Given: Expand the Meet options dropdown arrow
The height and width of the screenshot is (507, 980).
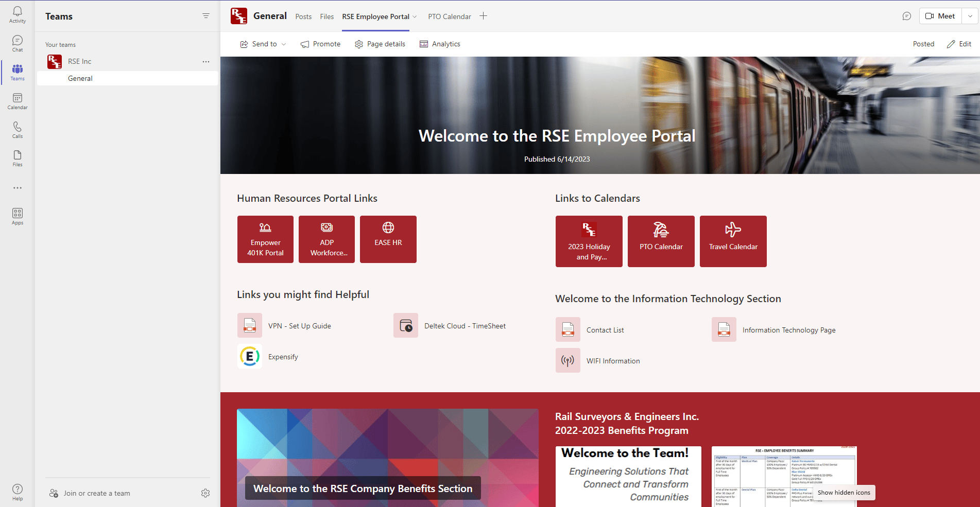Looking at the screenshot, I should point(970,16).
